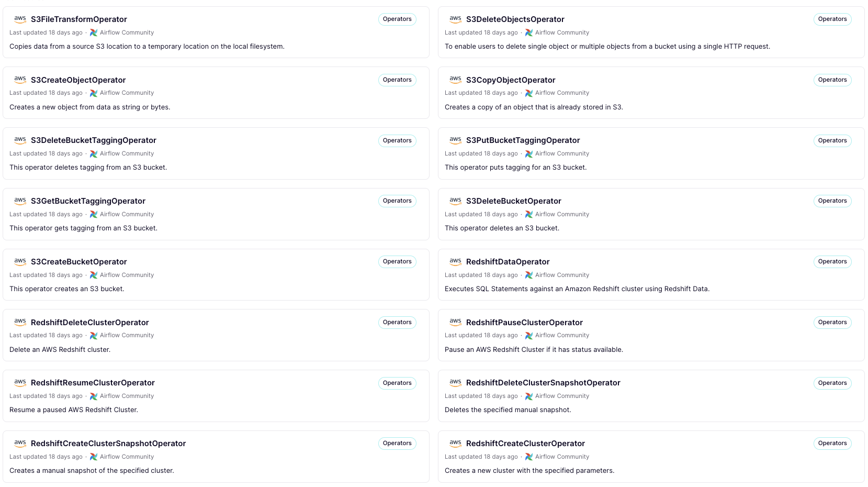The height and width of the screenshot is (487, 868).
Task: Click the Airflow pinwheel icon under S3CreateObjectOperator
Action: [x=94, y=93]
